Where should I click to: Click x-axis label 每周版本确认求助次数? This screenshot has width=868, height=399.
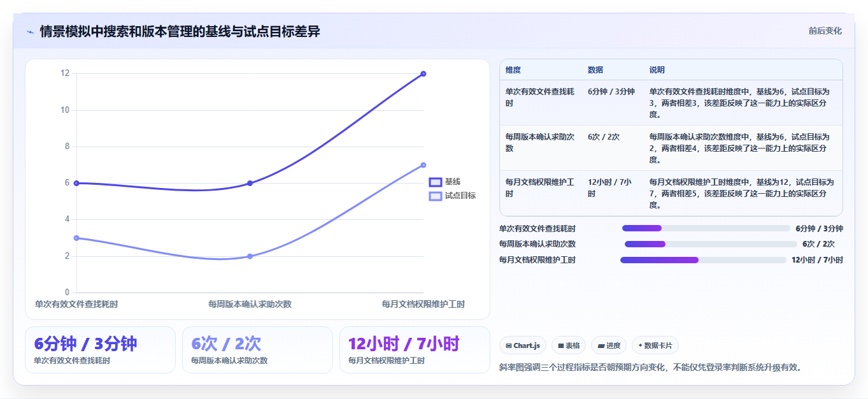pos(250,304)
